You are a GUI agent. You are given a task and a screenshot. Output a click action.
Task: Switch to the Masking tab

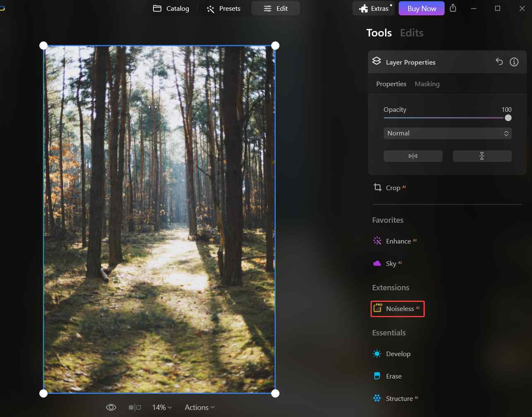[x=427, y=84]
